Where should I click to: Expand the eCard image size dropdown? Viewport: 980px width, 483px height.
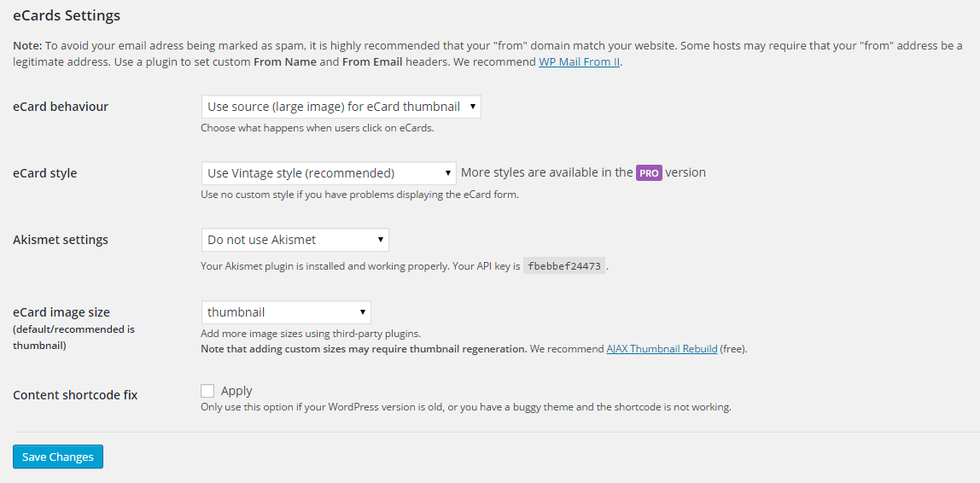pos(286,312)
